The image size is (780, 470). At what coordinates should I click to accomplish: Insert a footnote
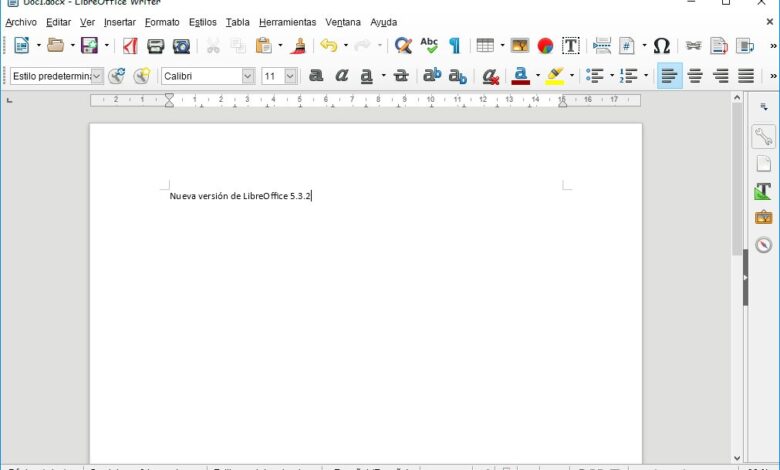click(x=719, y=46)
